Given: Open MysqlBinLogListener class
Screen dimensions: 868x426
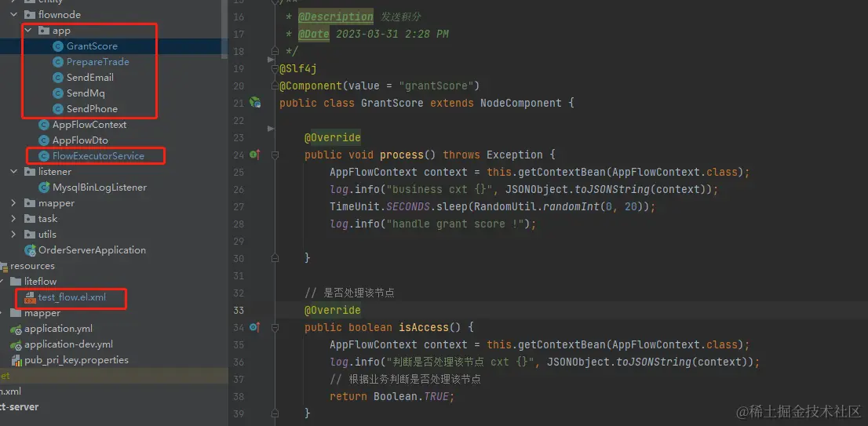Looking at the screenshot, I should click(x=100, y=188).
